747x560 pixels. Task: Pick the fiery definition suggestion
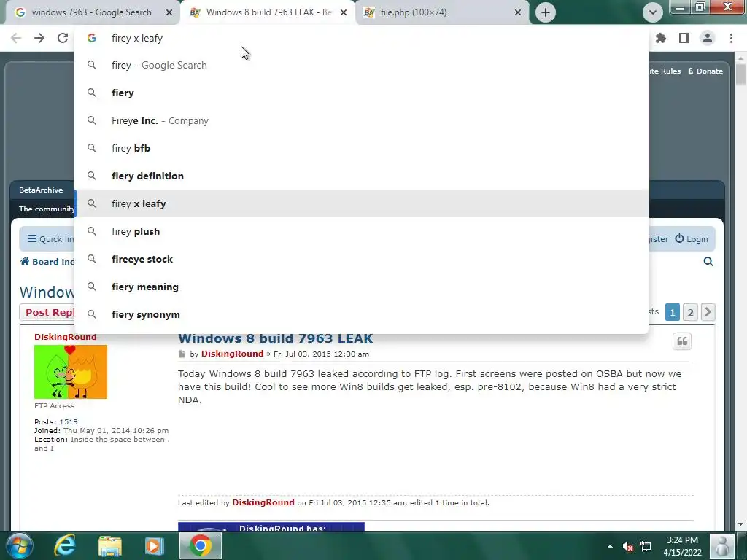pos(362,176)
